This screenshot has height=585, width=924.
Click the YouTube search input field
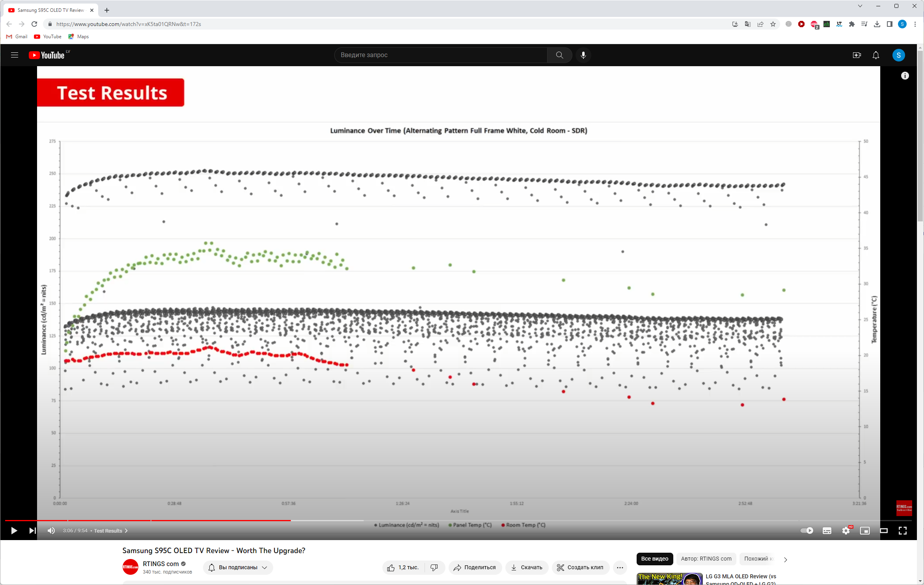441,55
